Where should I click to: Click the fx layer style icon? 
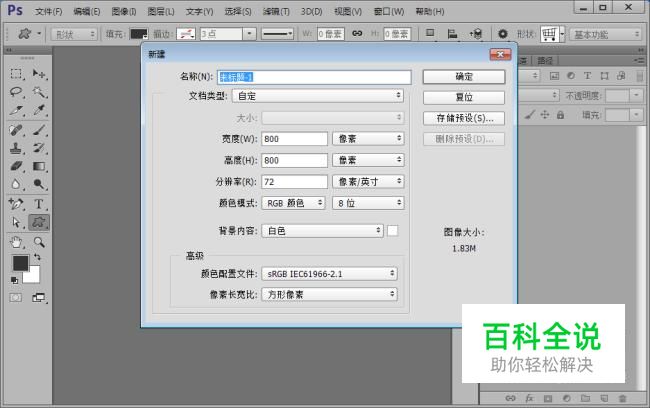pyautogui.click(x=529, y=398)
